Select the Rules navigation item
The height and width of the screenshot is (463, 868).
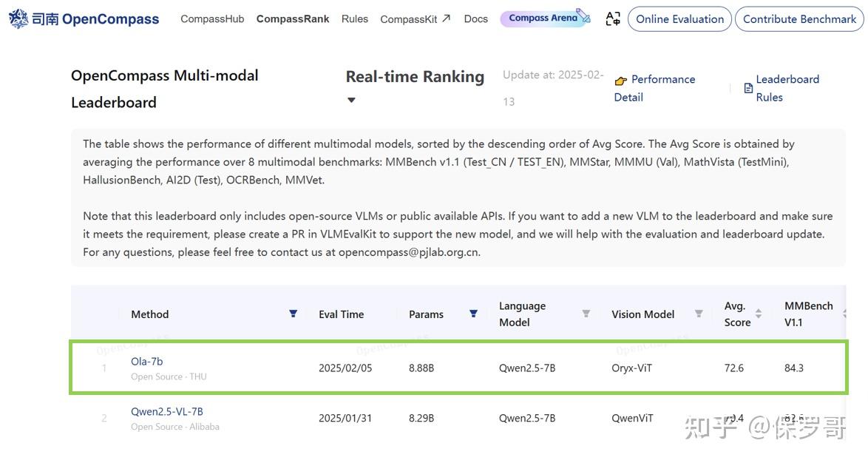click(x=354, y=18)
